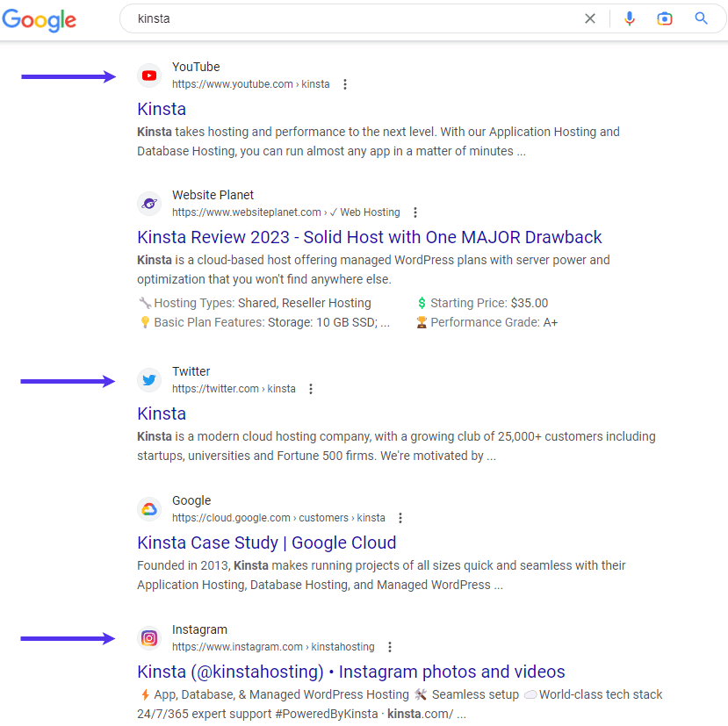Click the search magnifier icon

(701, 18)
